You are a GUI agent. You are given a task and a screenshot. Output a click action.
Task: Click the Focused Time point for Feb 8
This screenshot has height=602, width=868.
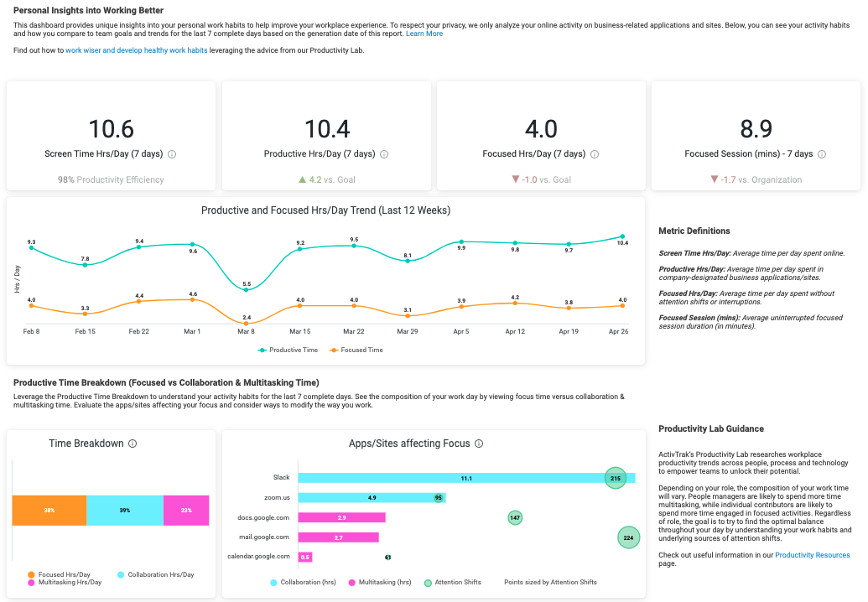tap(32, 305)
